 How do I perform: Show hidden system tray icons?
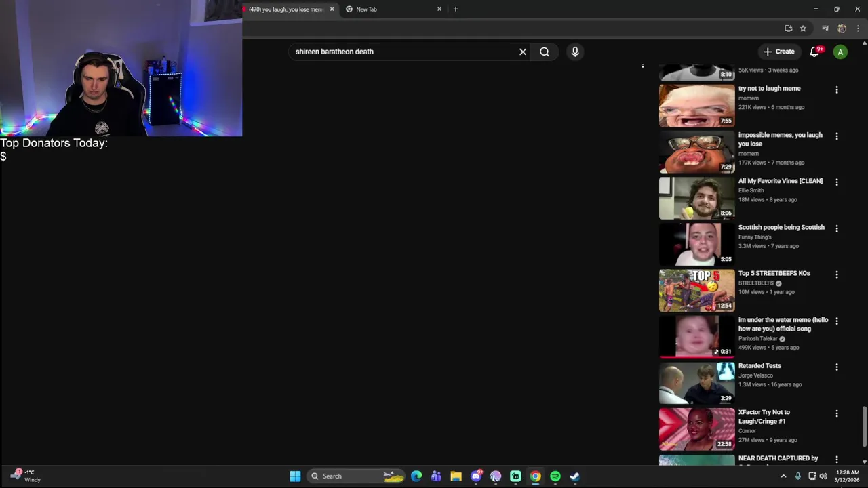pos(783,476)
